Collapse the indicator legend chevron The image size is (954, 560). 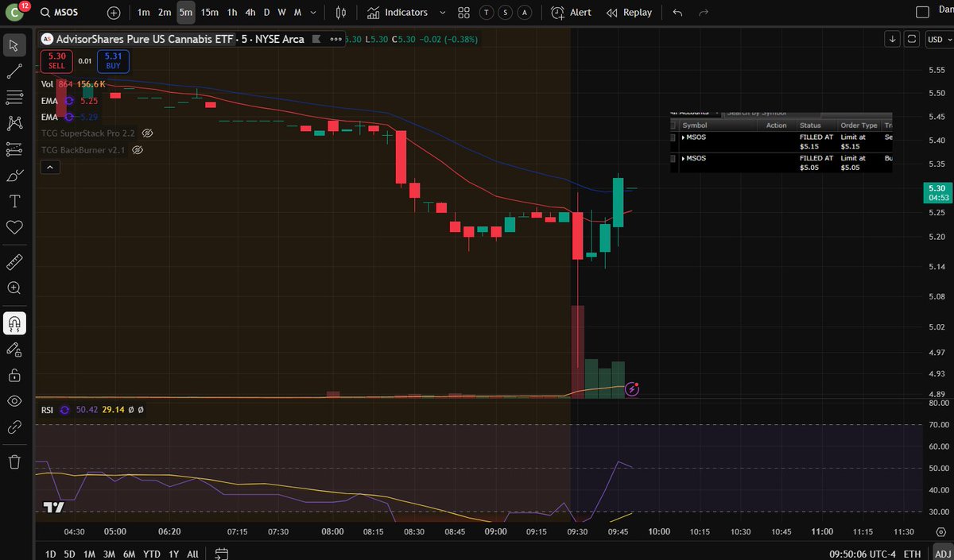point(49,167)
